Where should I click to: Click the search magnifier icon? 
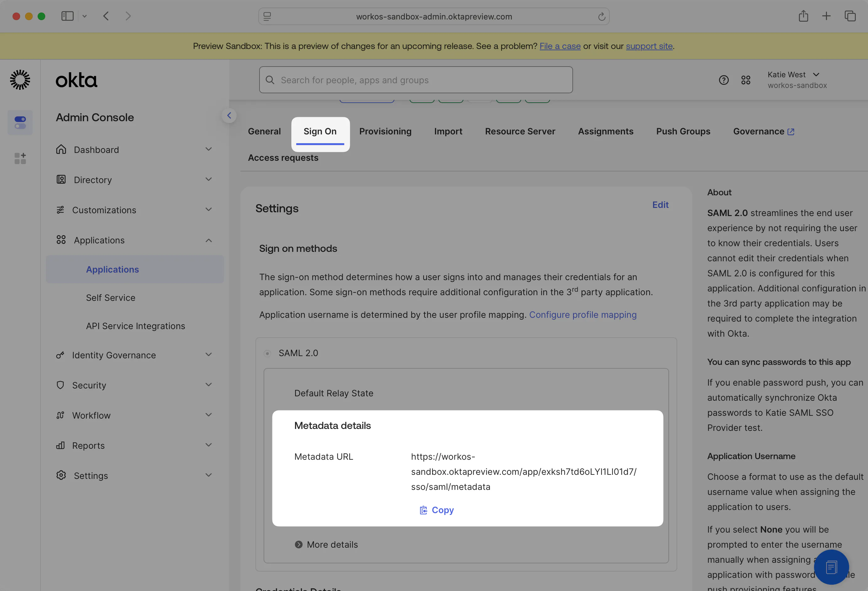[x=270, y=80]
